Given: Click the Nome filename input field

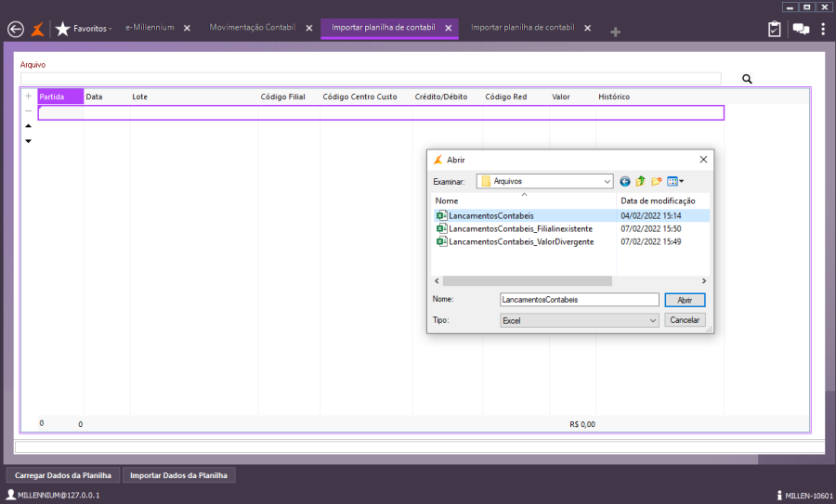Looking at the screenshot, I should tap(580, 300).
